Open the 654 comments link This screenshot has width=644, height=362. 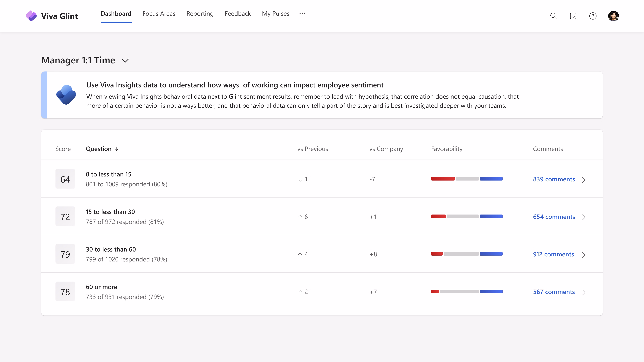(554, 217)
